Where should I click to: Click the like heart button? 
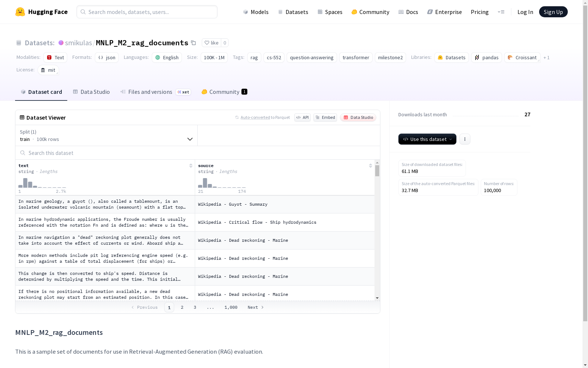tap(211, 43)
